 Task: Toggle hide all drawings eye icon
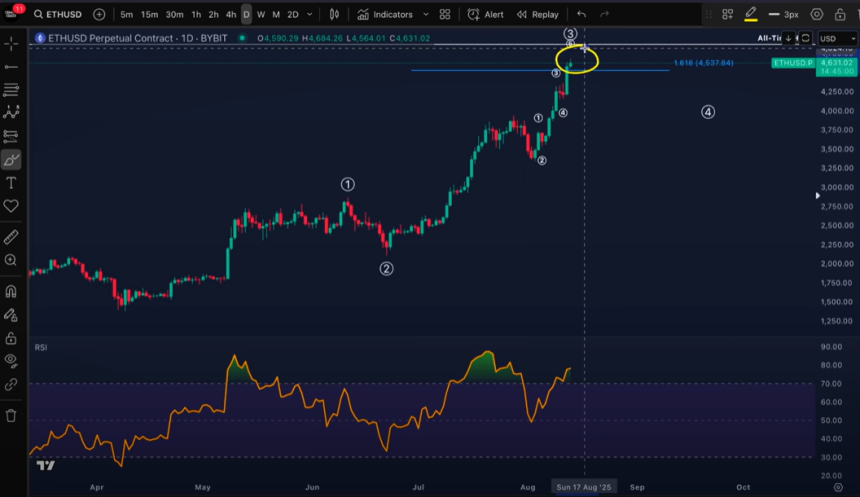11,360
